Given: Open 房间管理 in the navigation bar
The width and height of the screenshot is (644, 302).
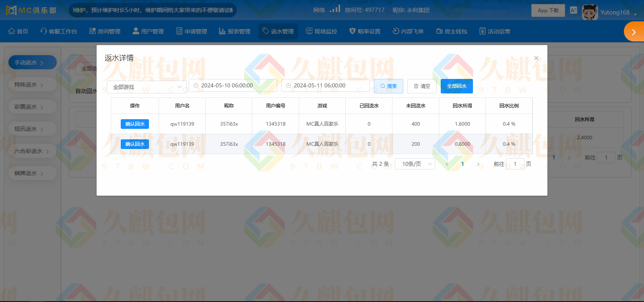Looking at the screenshot, I should coord(105,31).
